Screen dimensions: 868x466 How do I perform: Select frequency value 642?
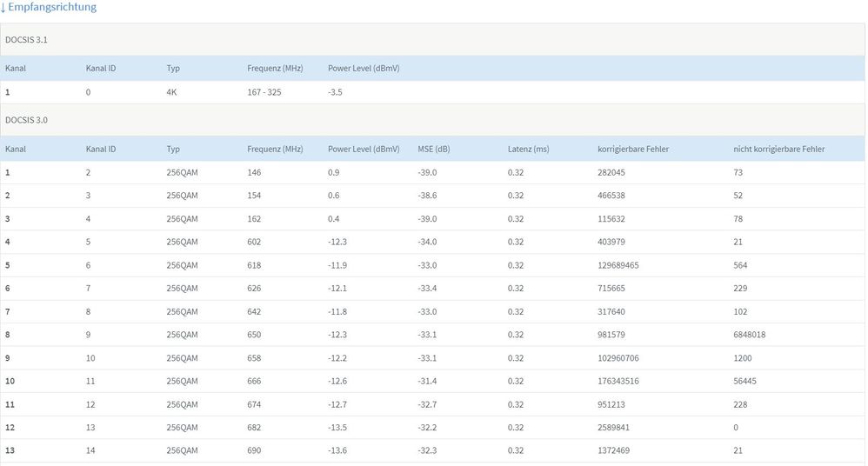(254, 311)
